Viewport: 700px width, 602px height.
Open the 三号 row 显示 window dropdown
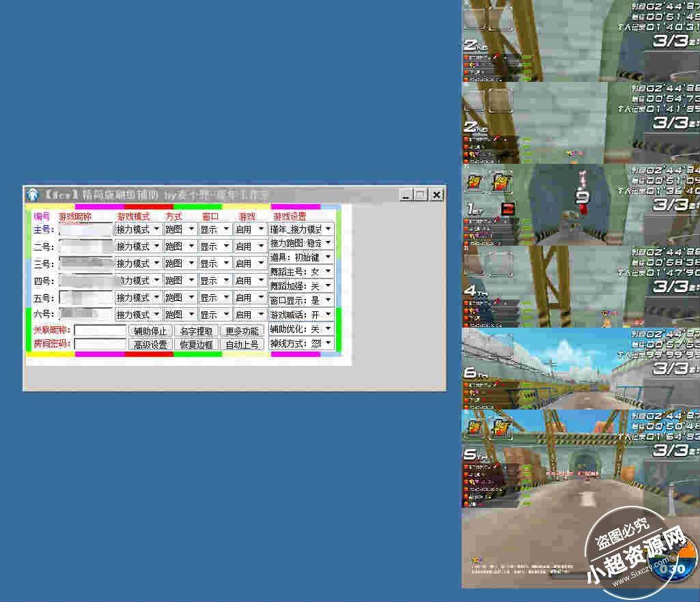226,263
